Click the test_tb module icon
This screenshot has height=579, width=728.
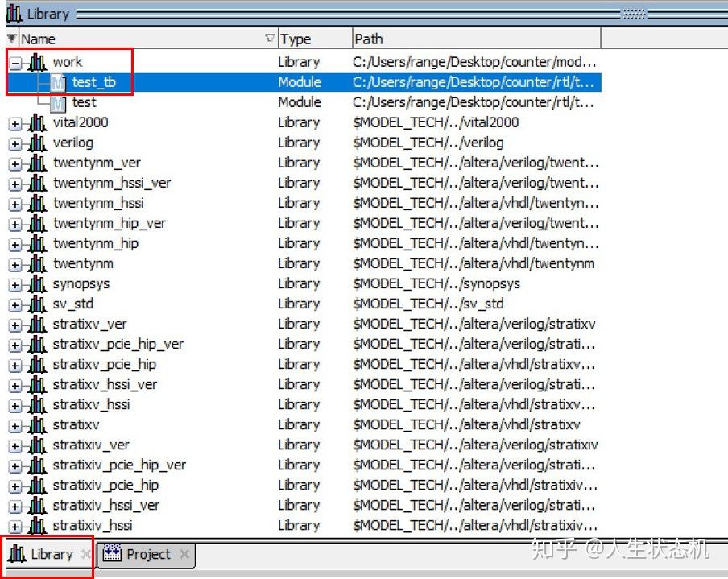58,83
